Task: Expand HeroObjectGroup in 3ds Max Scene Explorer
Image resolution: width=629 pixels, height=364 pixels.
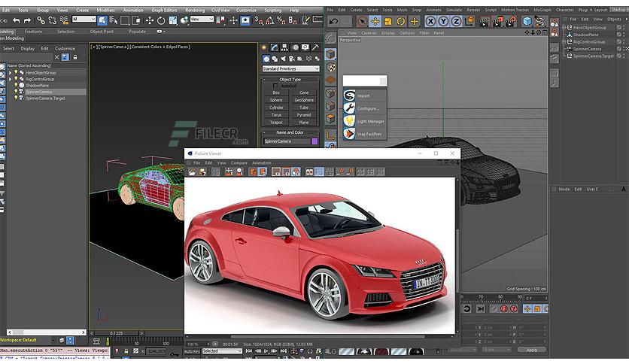Action: 10,73
